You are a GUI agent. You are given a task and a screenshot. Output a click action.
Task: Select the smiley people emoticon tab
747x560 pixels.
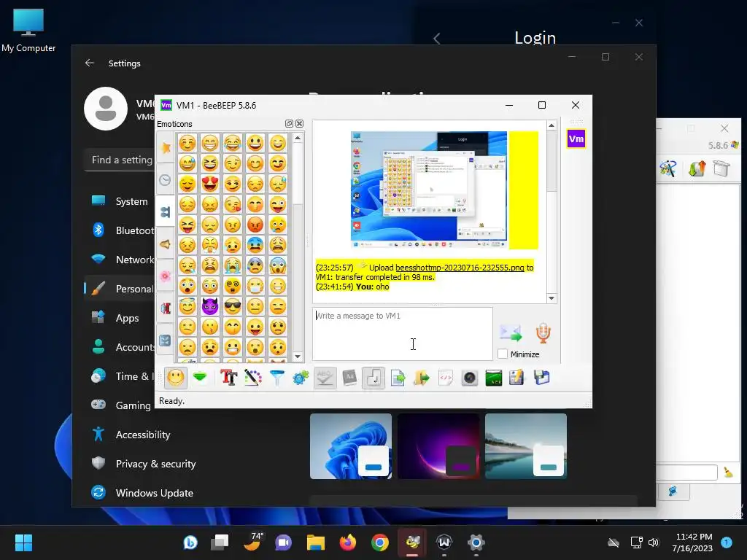coord(166,211)
